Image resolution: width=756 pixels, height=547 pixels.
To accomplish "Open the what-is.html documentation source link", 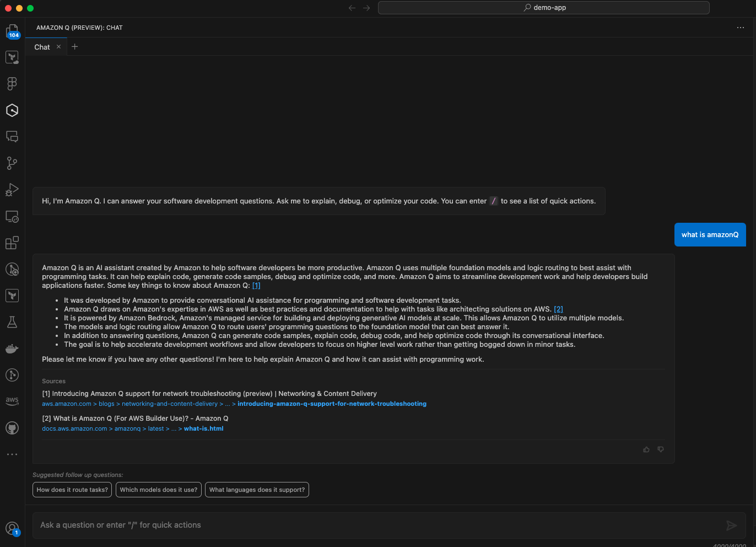I will pos(204,429).
